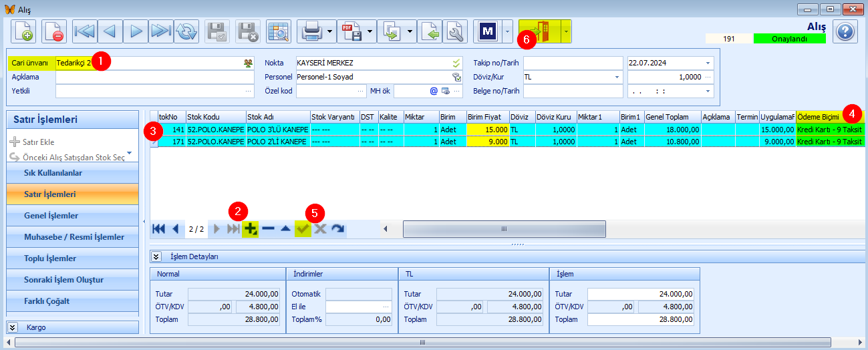Open the PDF save dropdown arrow
Screen dimensions: 868x350
click(371, 31)
